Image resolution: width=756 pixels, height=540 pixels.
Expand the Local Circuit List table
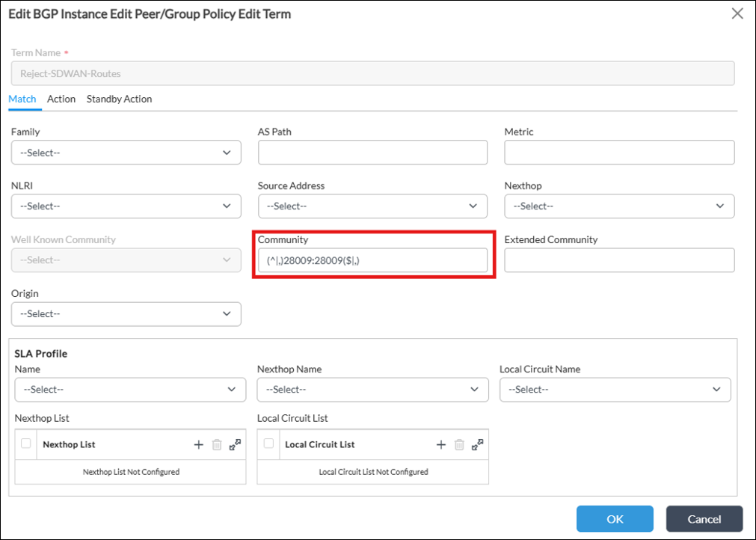(x=477, y=444)
